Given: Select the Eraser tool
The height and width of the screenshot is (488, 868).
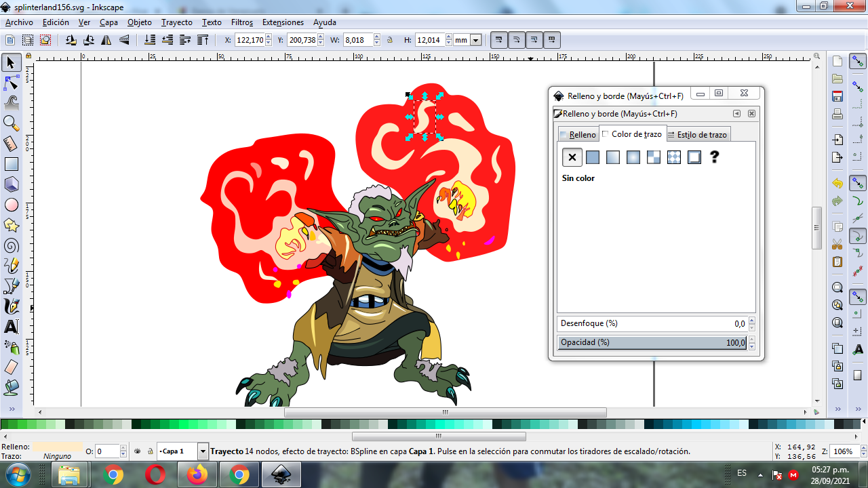Looking at the screenshot, I should pyautogui.click(x=11, y=367).
